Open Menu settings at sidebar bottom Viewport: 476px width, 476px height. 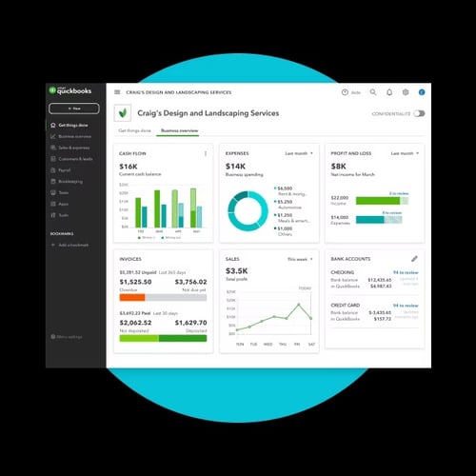[67, 337]
